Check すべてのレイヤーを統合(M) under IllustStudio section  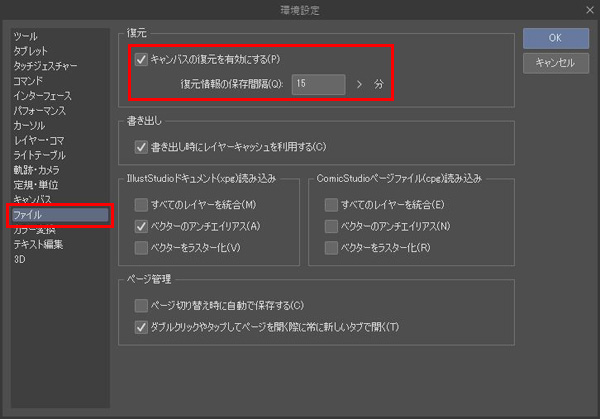pyautogui.click(x=141, y=205)
